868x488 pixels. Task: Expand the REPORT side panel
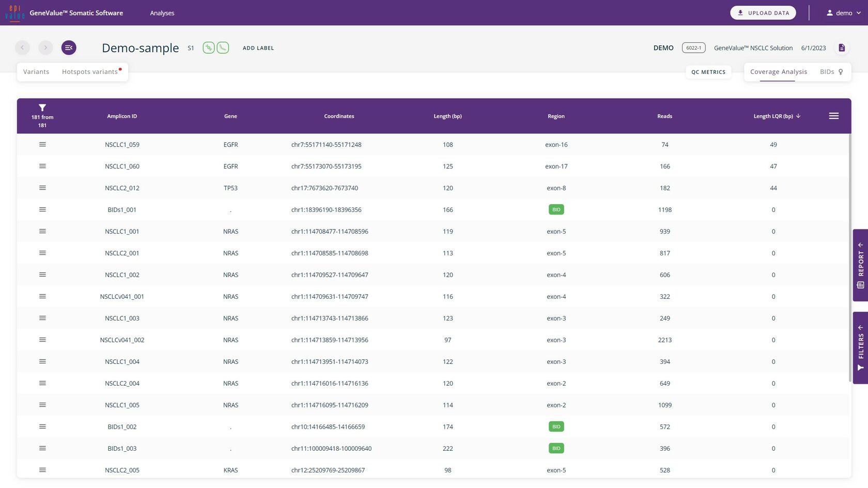coord(860,265)
